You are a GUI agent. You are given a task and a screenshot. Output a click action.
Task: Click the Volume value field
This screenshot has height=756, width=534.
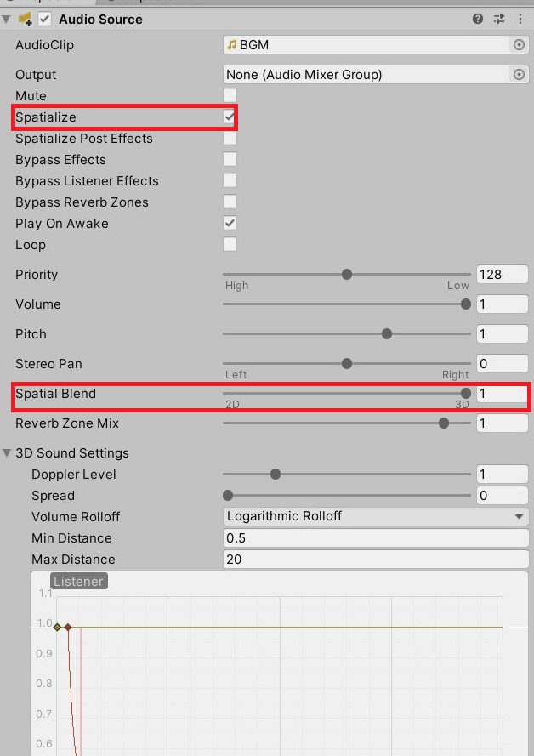[503, 304]
